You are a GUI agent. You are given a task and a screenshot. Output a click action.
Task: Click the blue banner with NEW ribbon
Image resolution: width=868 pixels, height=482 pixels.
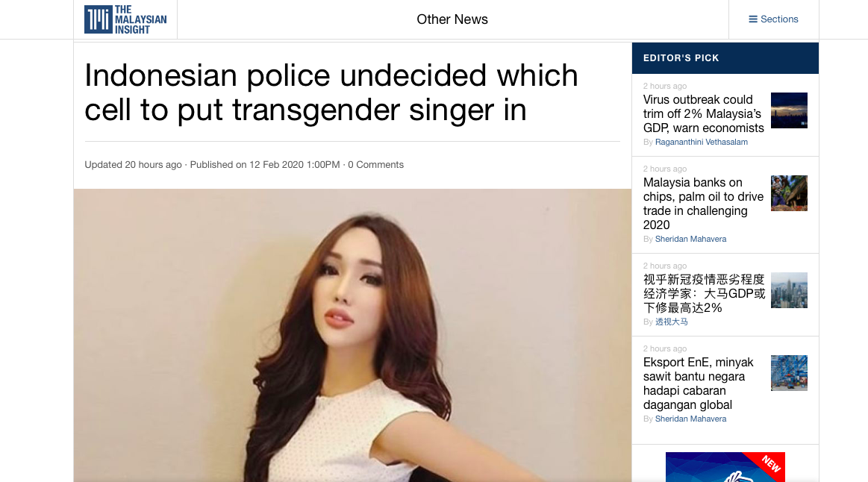(725, 467)
